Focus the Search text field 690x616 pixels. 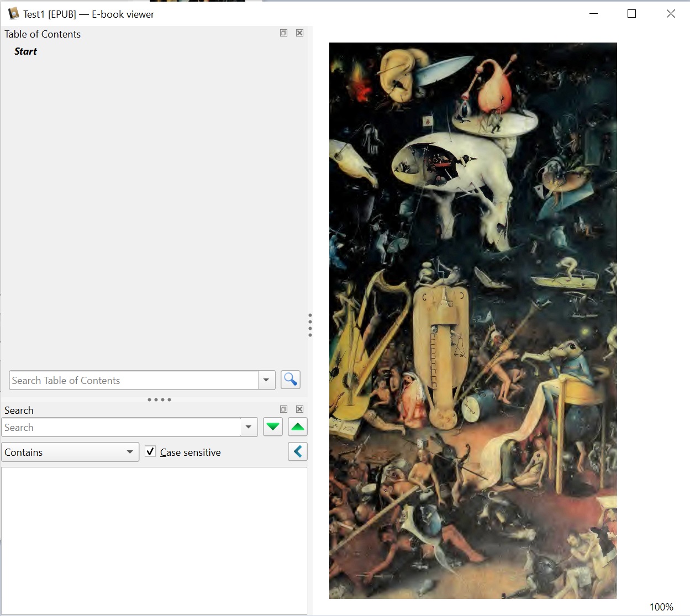click(x=122, y=427)
